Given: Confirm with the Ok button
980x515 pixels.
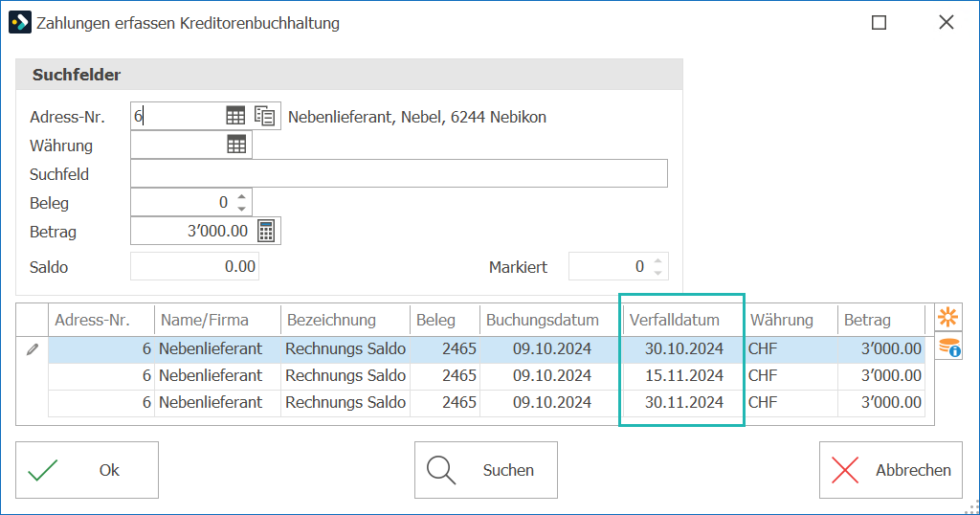Looking at the screenshot, I should pyautogui.click(x=87, y=470).
